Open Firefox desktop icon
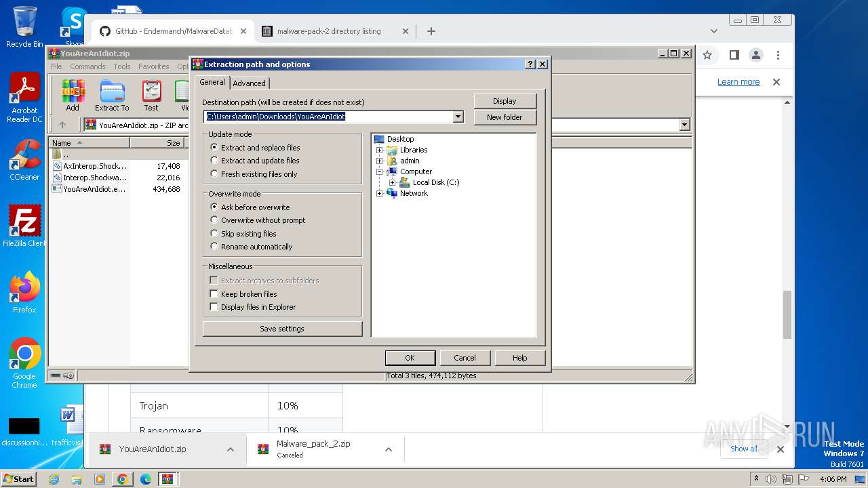The width and height of the screenshot is (868, 488). pos(24,293)
